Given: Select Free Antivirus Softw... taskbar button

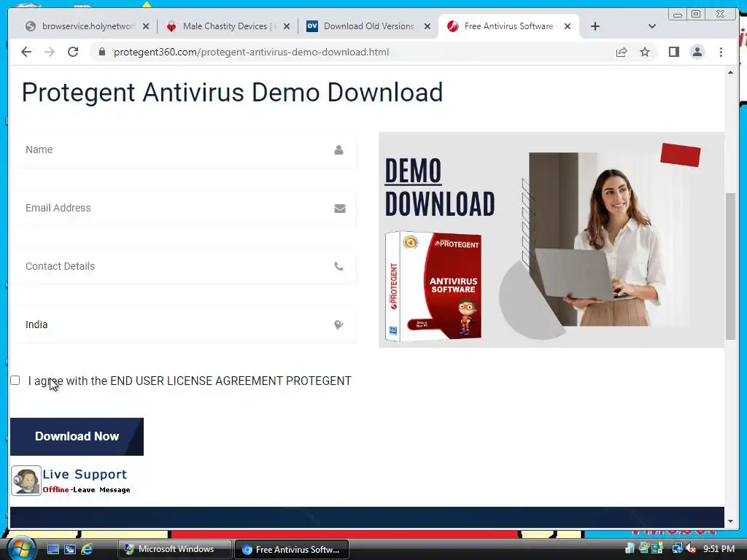Looking at the screenshot, I should (x=292, y=550).
